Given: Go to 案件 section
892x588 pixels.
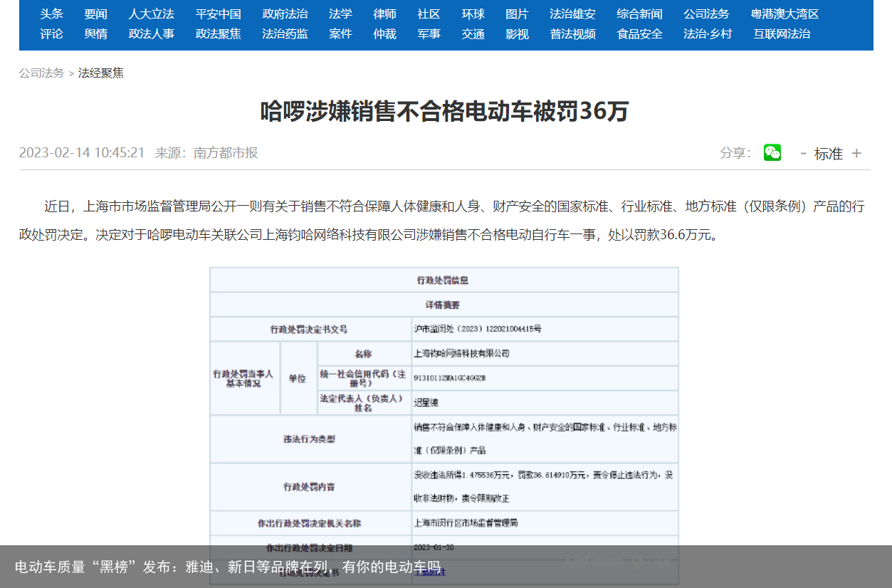Looking at the screenshot, I should pos(340,33).
